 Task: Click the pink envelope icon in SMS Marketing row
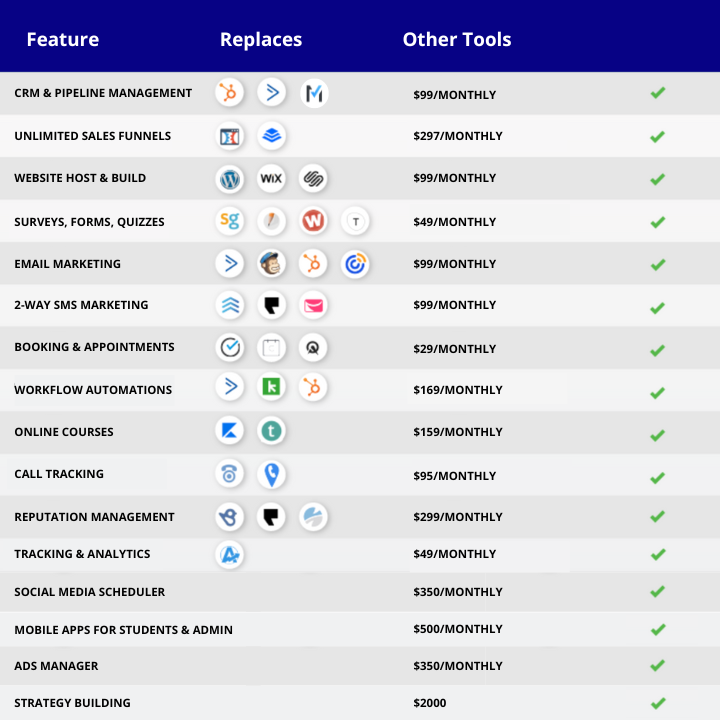(x=313, y=305)
